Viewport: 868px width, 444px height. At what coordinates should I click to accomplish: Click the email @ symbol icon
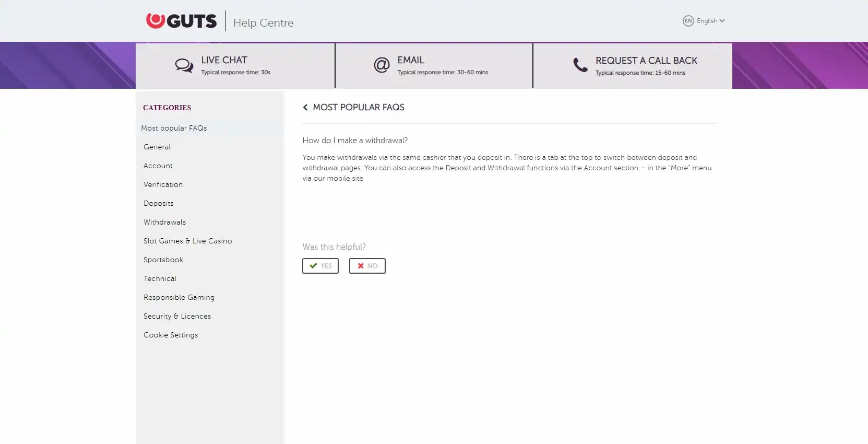382,65
